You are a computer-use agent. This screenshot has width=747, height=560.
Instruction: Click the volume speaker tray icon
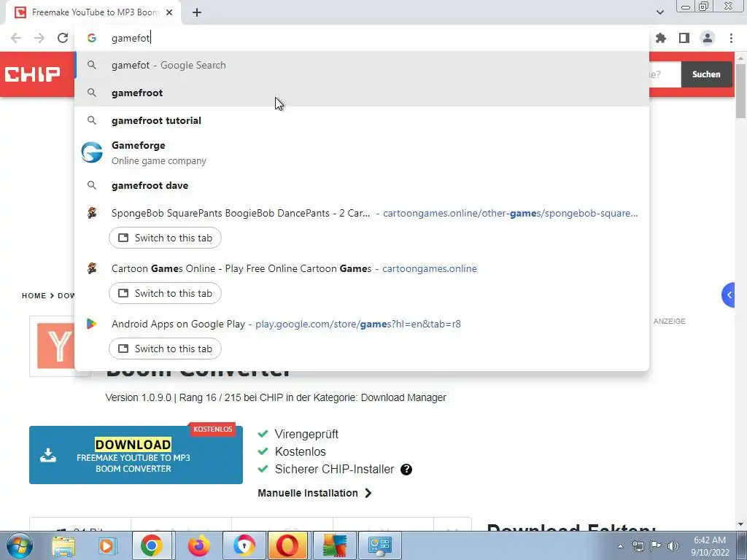pos(673,545)
